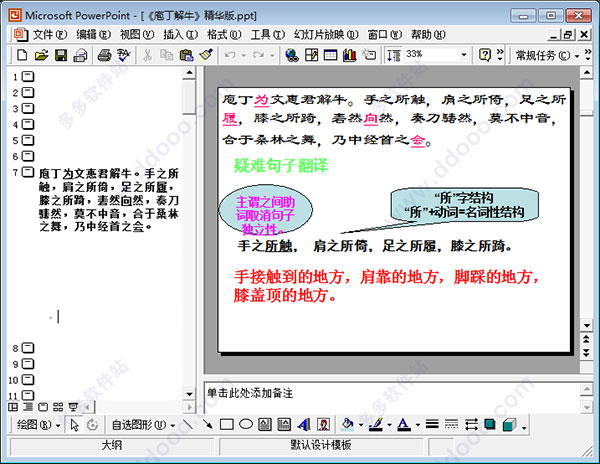Insert a Text Box from the drawing toolbar
The width and height of the screenshot is (600, 464).
(265, 424)
